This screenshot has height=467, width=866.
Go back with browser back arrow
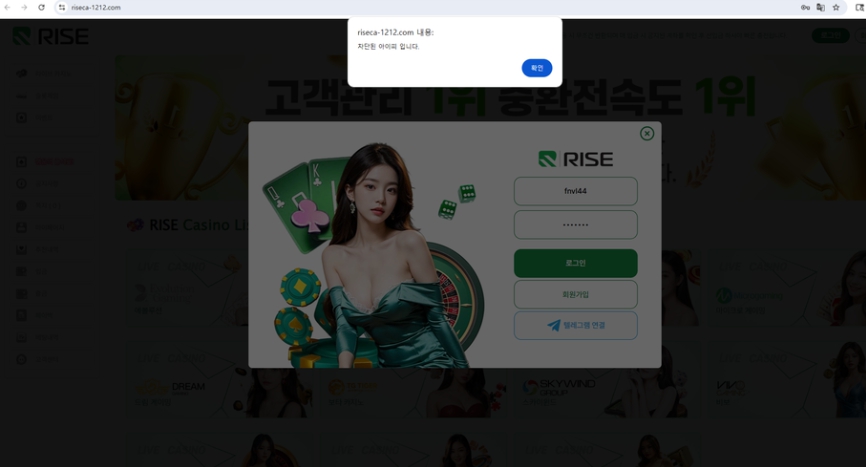[x=7, y=7]
